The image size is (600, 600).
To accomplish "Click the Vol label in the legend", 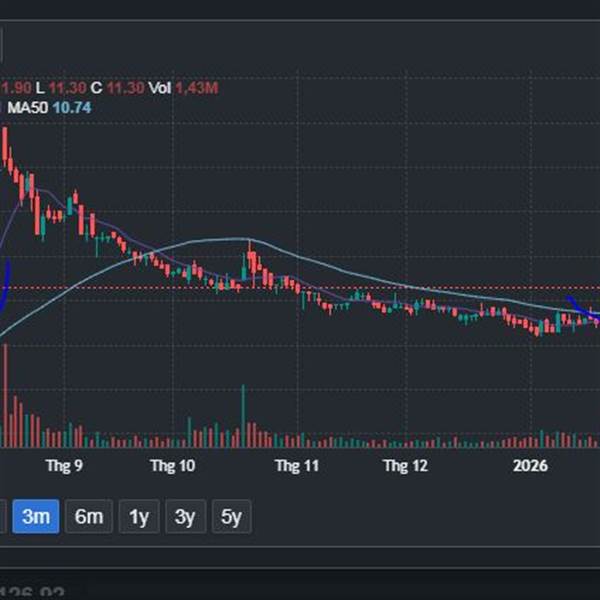I will click(160, 88).
